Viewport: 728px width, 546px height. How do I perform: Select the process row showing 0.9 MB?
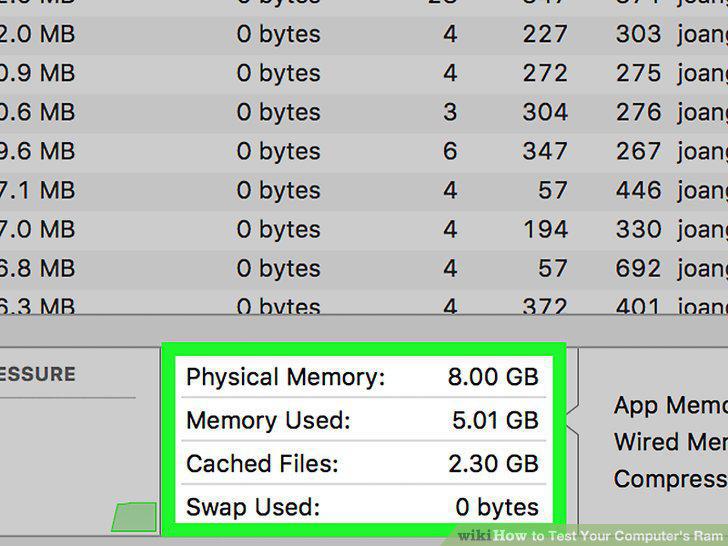pyautogui.click(x=364, y=74)
